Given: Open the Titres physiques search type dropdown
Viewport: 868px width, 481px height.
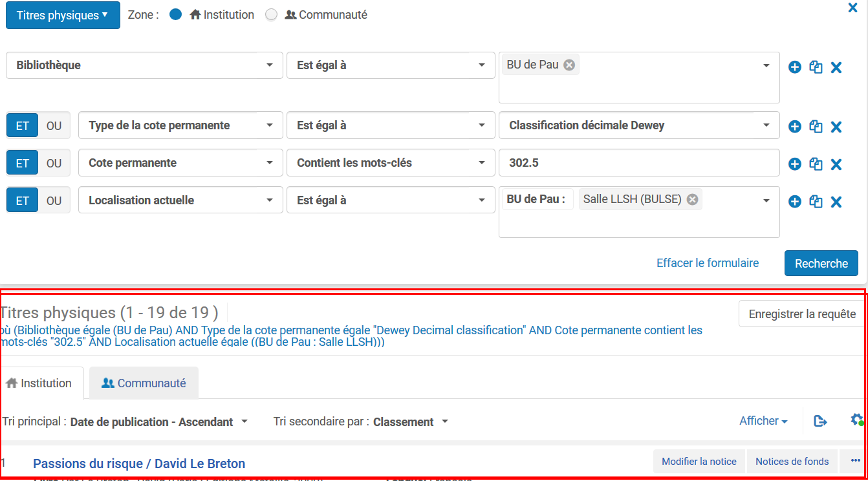Looking at the screenshot, I should point(63,15).
